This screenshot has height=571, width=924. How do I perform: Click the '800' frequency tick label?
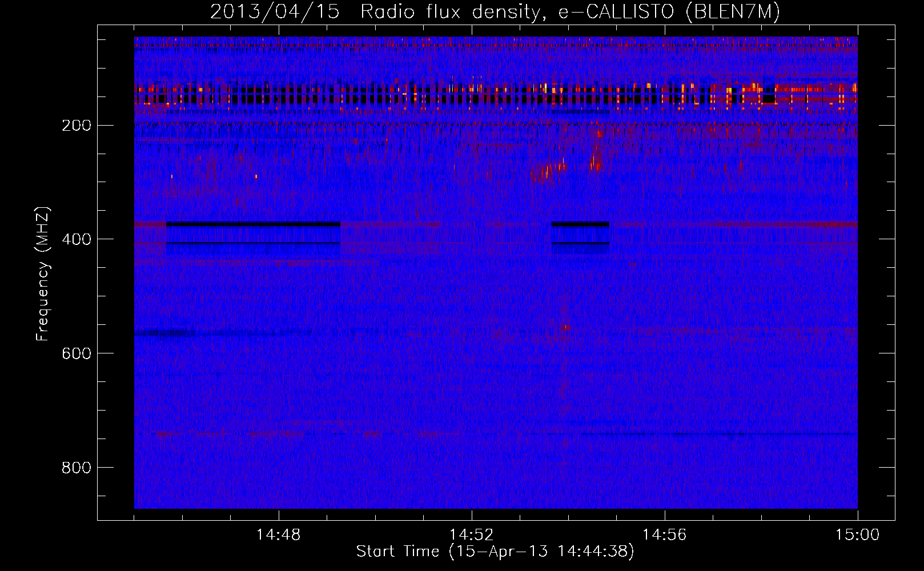coord(76,468)
